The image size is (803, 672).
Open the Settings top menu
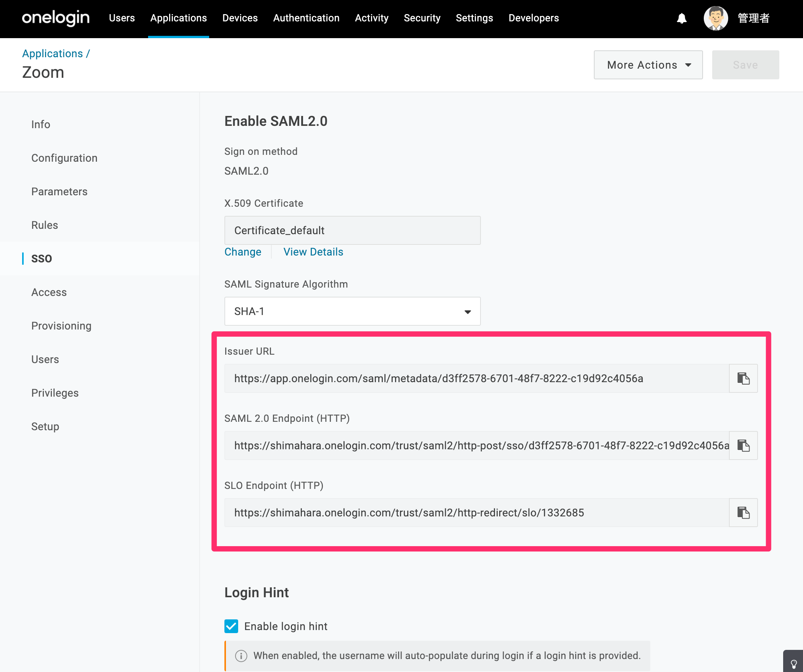[474, 18]
